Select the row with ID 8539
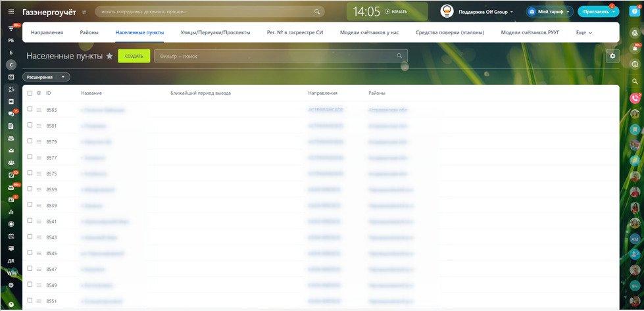644x311 pixels. click(x=30, y=204)
